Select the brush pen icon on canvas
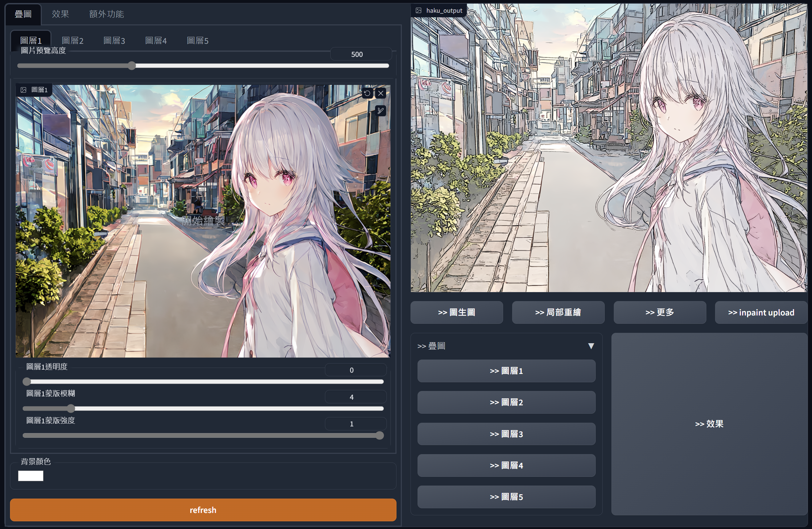 [x=380, y=111]
